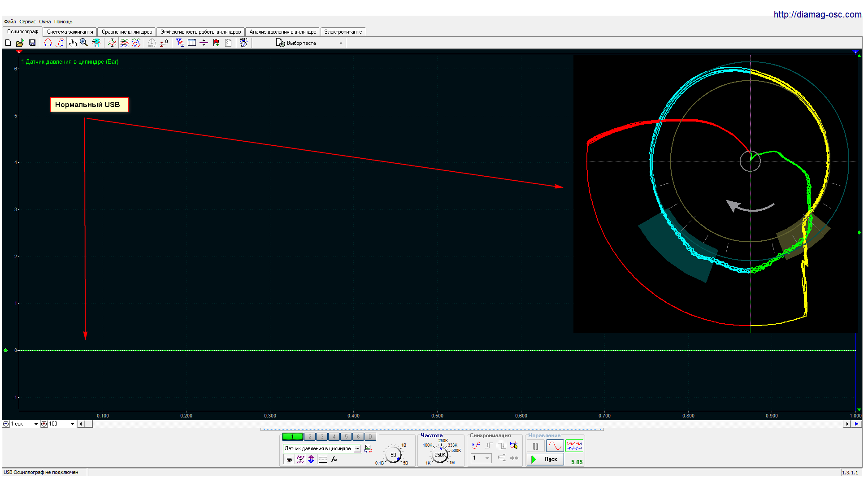The image size is (868, 478).
Task: Click the sensor swap meter icon
Action: click(x=368, y=449)
